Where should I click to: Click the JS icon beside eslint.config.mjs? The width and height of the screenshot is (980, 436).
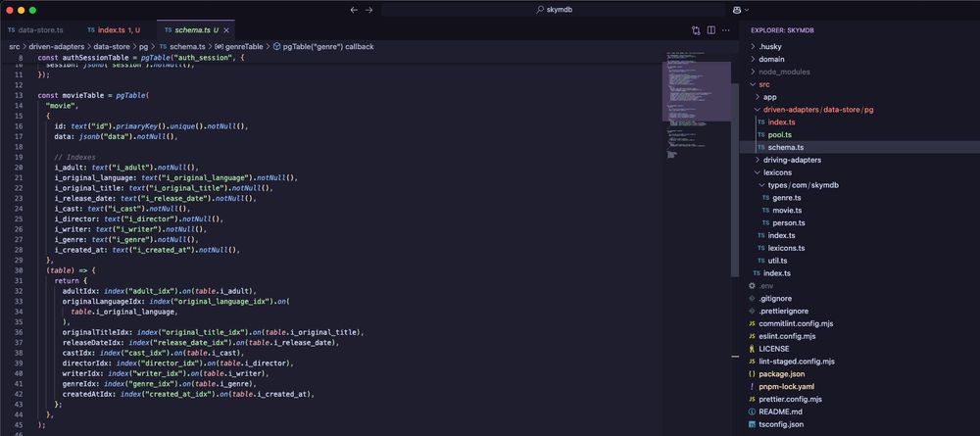(x=752, y=336)
